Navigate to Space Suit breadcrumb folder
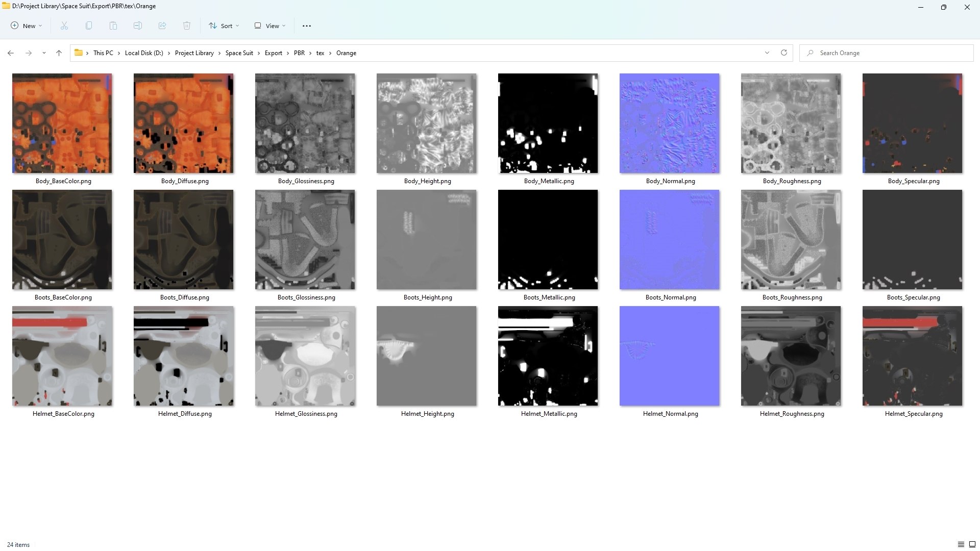Viewport: 980px width, 551px height. click(x=239, y=53)
